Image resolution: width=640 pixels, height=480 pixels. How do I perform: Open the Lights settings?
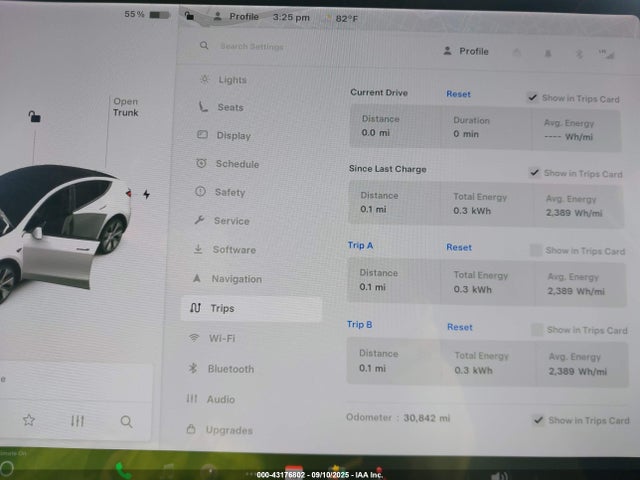tap(223, 80)
